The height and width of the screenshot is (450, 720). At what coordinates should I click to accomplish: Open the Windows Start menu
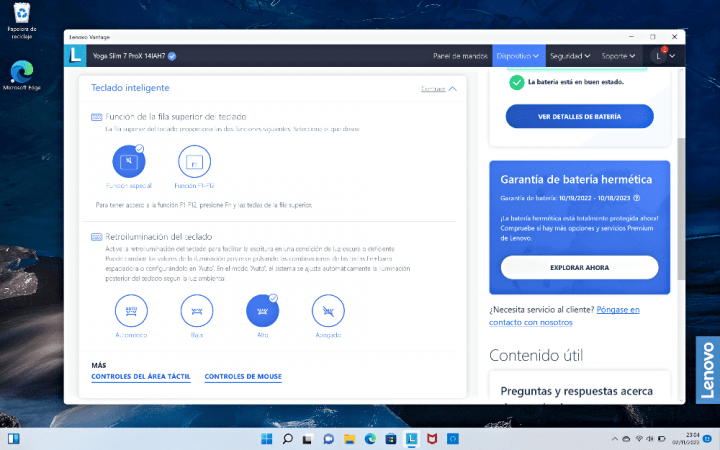(x=266, y=439)
